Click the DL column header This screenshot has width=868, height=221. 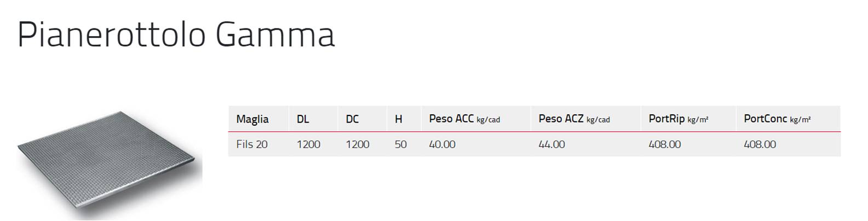(303, 119)
